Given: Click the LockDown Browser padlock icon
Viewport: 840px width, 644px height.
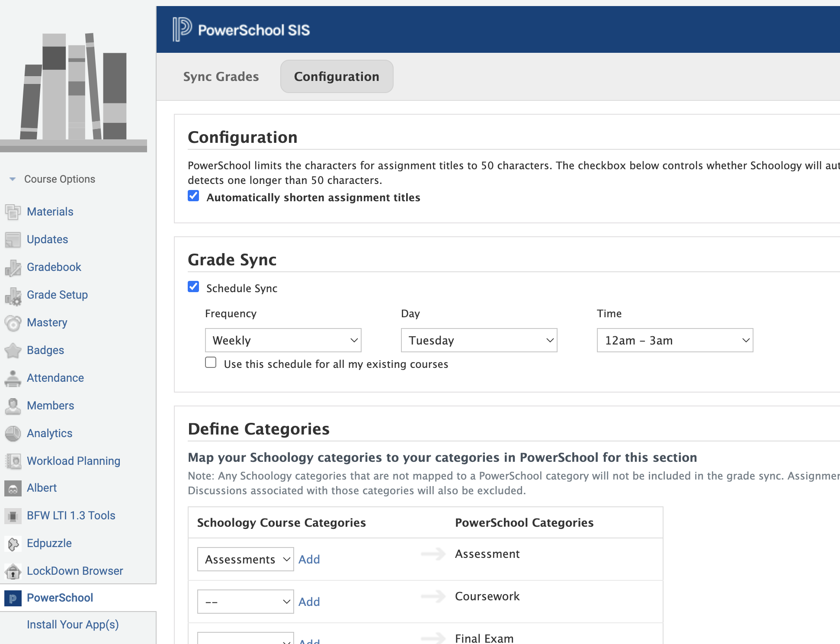Looking at the screenshot, I should (13, 571).
